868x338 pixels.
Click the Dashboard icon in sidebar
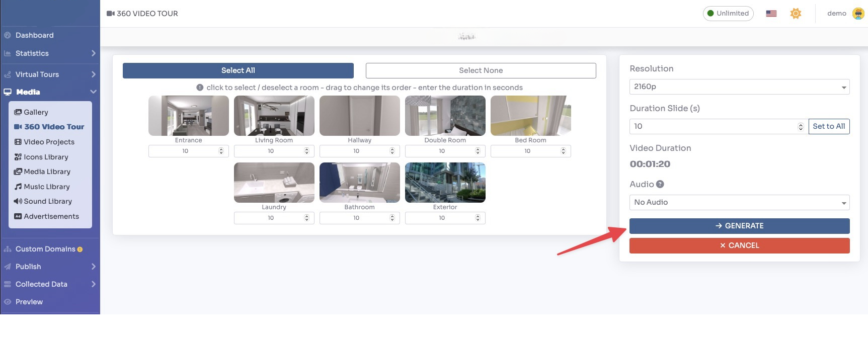[x=8, y=35]
